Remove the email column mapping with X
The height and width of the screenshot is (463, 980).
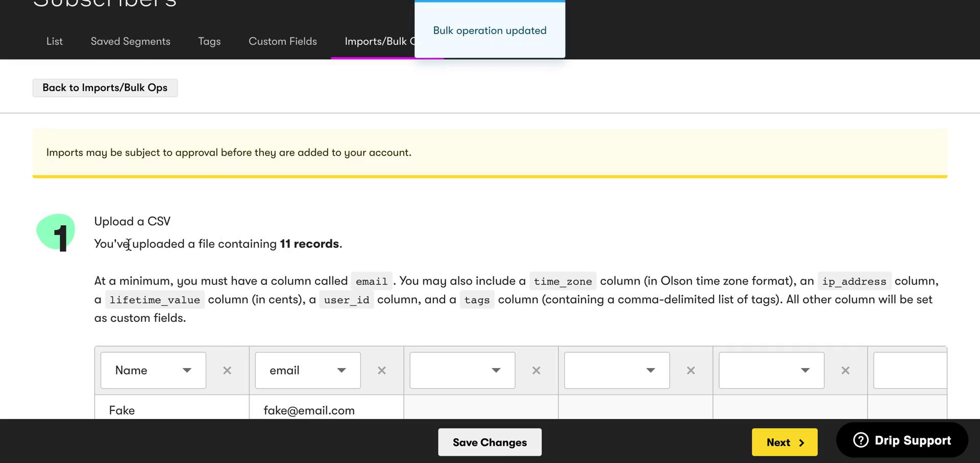click(382, 371)
